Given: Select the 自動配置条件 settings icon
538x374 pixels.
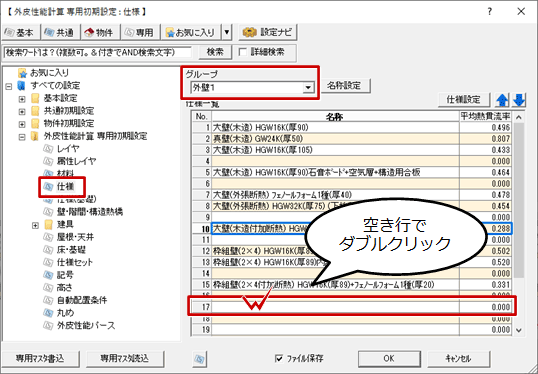Looking at the screenshot, I should click(48, 300).
